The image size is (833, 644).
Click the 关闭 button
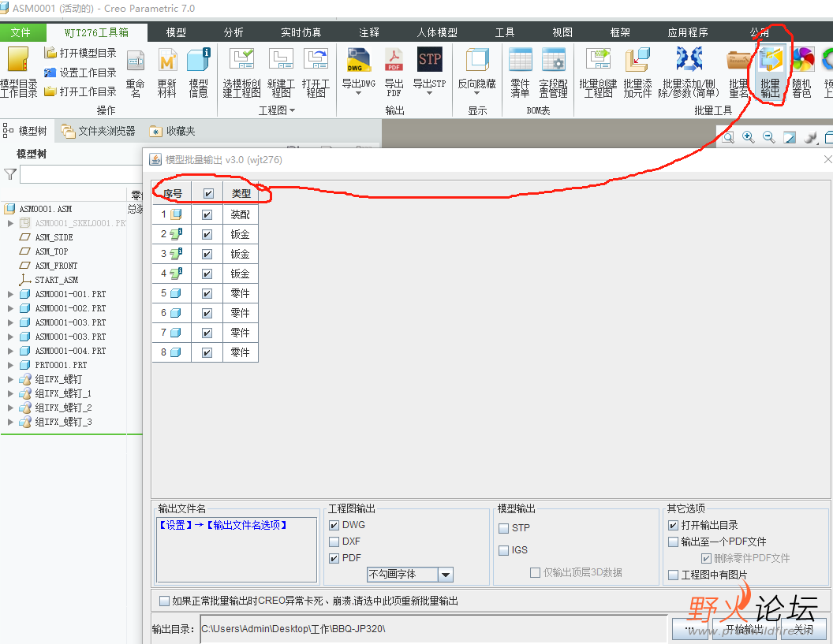(x=803, y=629)
